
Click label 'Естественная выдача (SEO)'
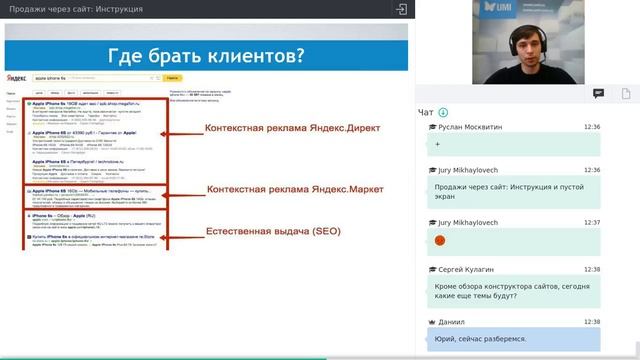tap(273, 231)
